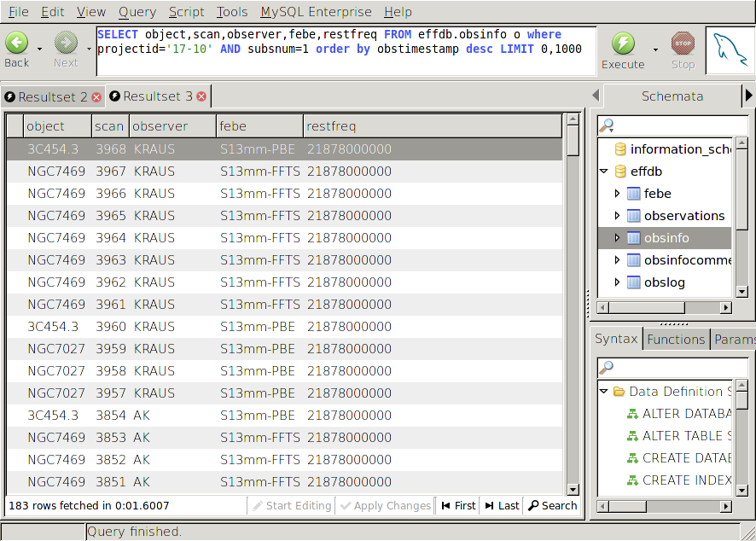
Task: Sort by the object column header
Action: (x=57, y=126)
